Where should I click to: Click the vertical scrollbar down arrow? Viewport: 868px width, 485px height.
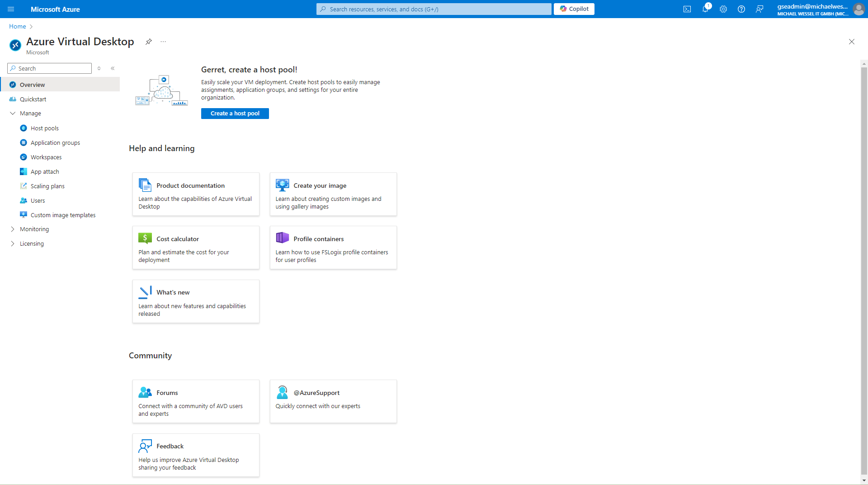coord(864,480)
